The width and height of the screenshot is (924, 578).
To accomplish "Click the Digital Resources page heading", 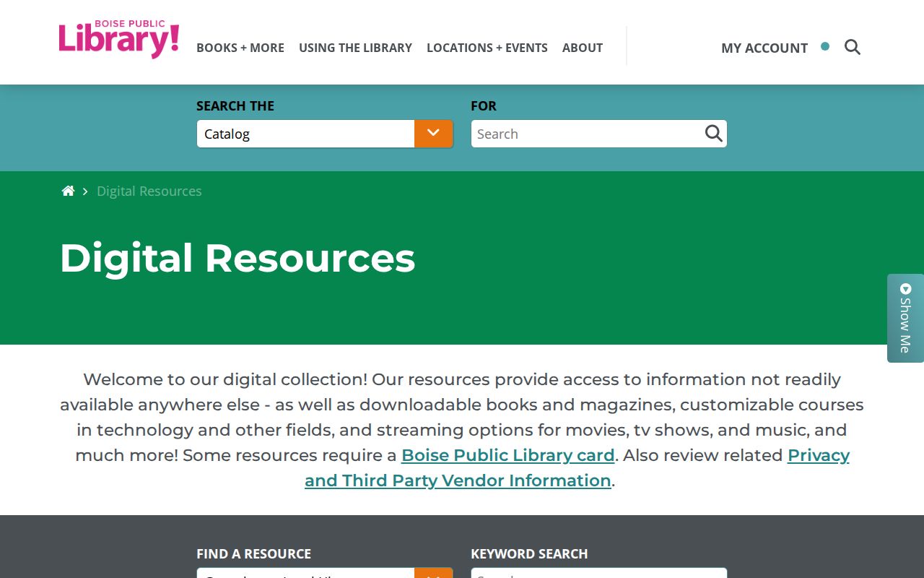I will [x=237, y=258].
